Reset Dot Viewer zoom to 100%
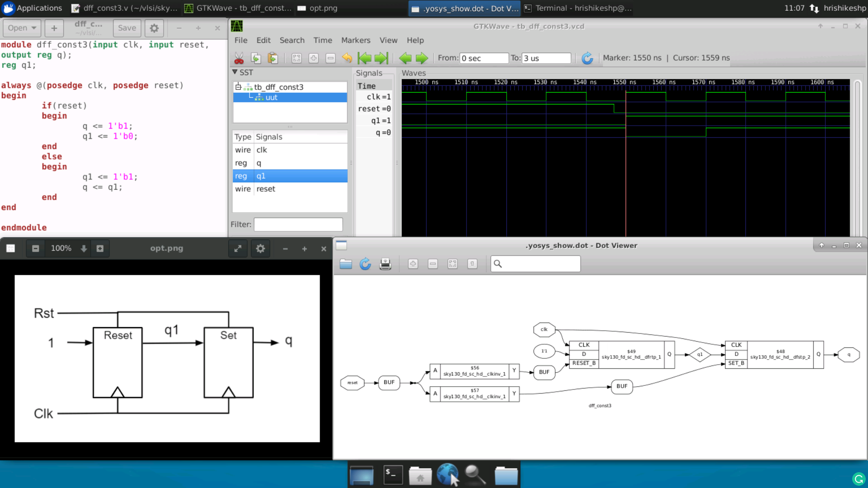 point(472,264)
